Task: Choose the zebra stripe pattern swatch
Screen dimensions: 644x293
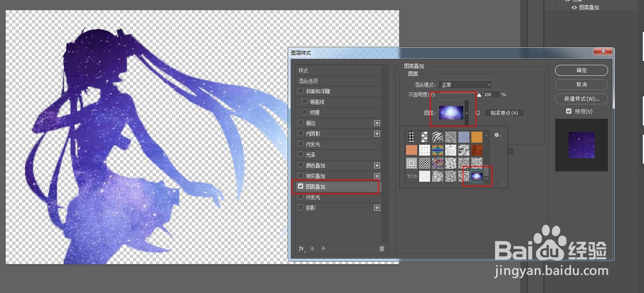Action: point(437,137)
